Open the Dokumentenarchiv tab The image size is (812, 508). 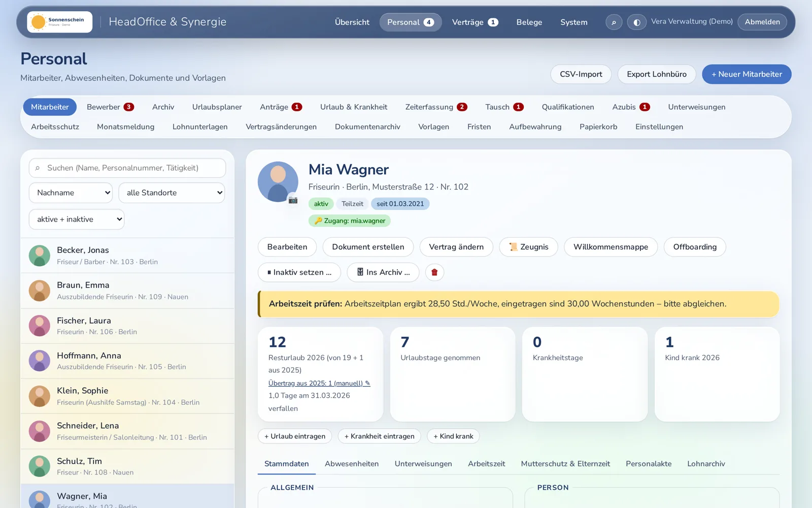pyautogui.click(x=367, y=127)
